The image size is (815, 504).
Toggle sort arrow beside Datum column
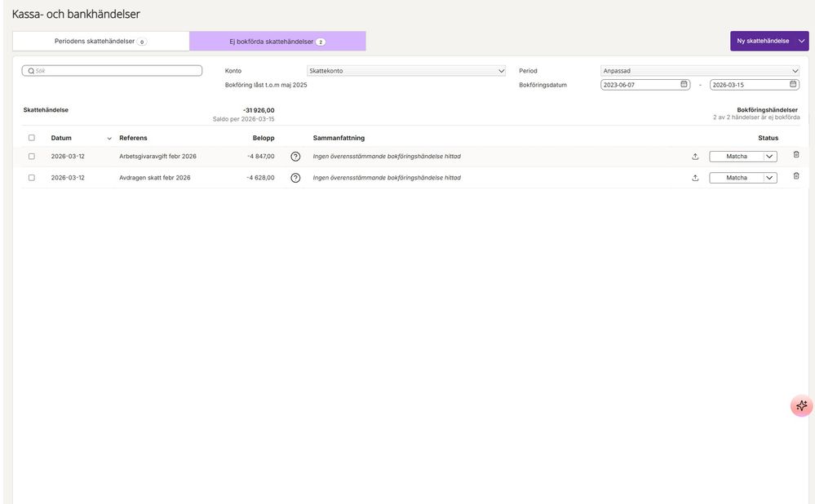109,138
